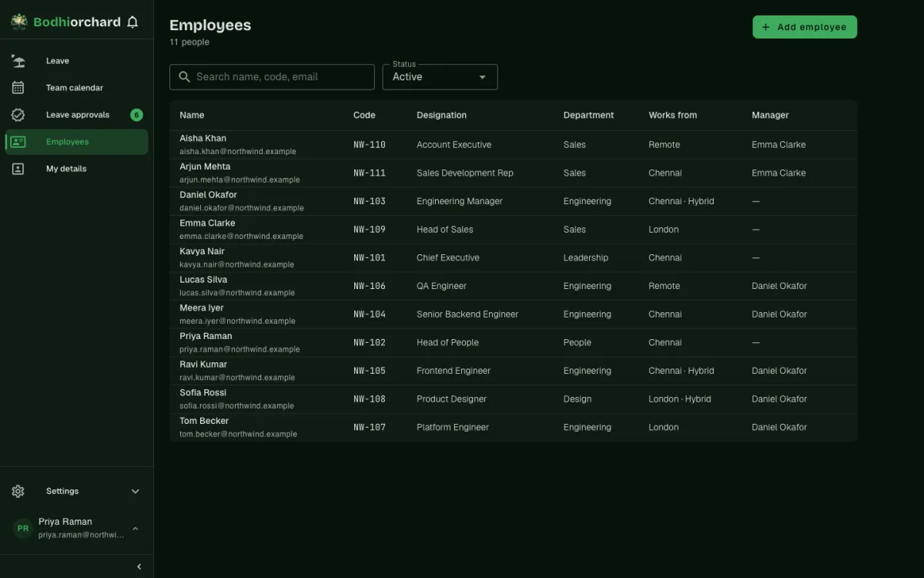924x578 pixels.
Task: Click the Senior Backend Engineer designation
Action: coord(467,314)
